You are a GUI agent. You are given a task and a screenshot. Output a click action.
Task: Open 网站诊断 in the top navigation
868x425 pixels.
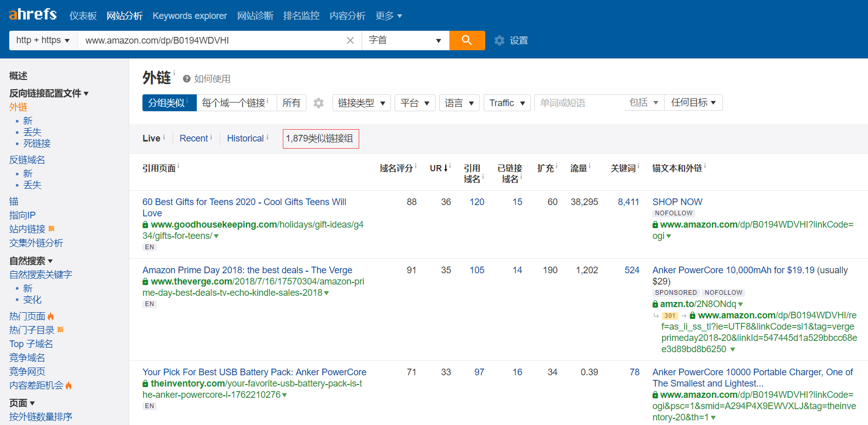click(x=255, y=16)
